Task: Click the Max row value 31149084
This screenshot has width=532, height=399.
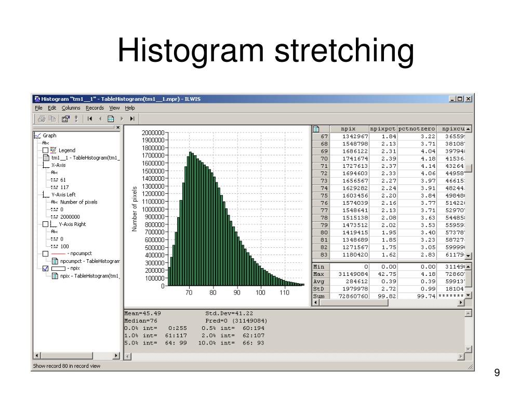Action: (x=353, y=274)
